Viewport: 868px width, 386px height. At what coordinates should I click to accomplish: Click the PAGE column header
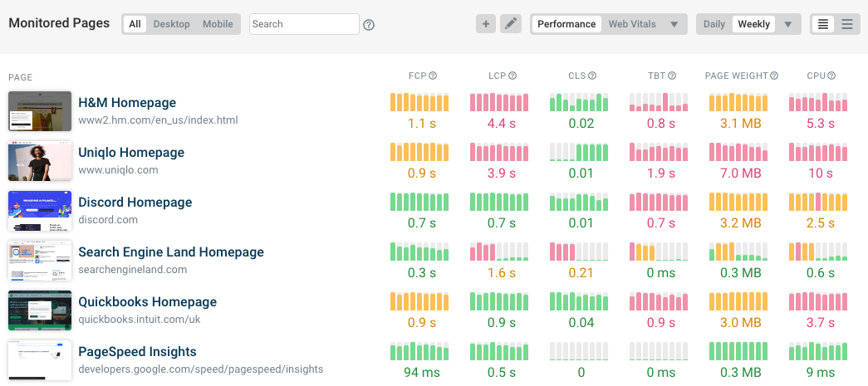point(21,77)
